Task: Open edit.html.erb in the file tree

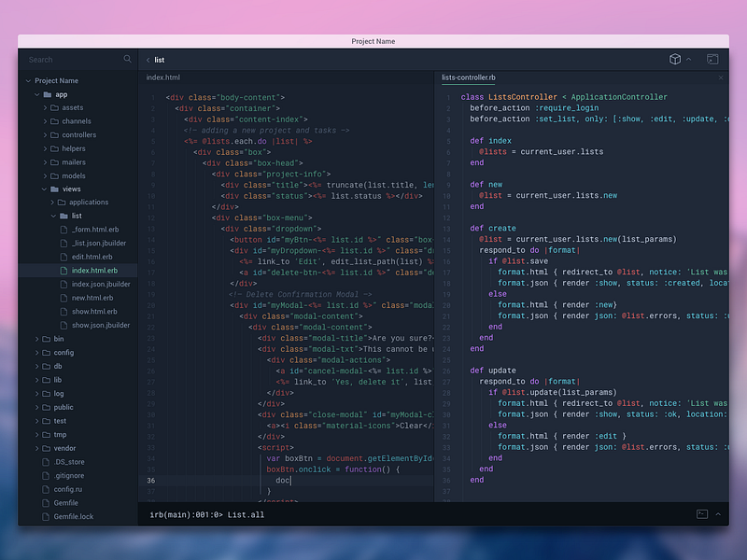Action: tap(92, 257)
